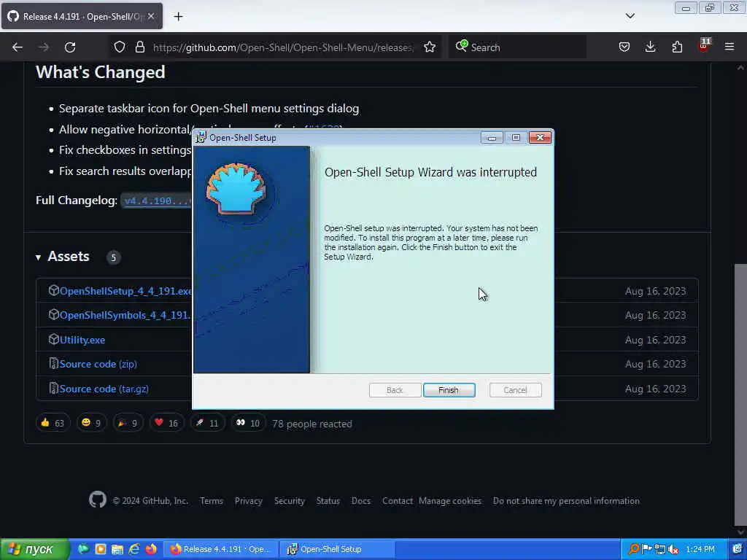Click the Back button in setup wizard
The width and height of the screenshot is (747, 560).
click(395, 390)
